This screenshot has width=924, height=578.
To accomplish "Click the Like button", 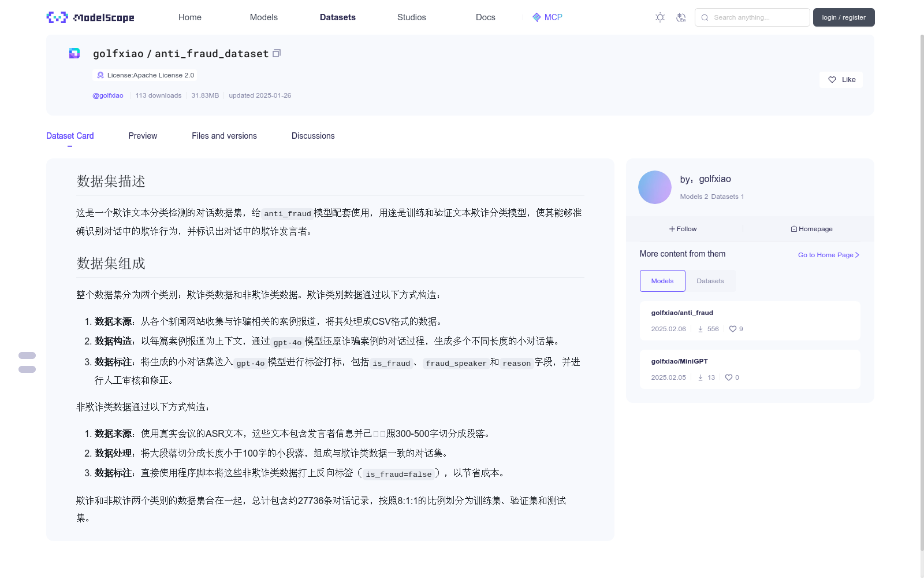I will point(841,80).
